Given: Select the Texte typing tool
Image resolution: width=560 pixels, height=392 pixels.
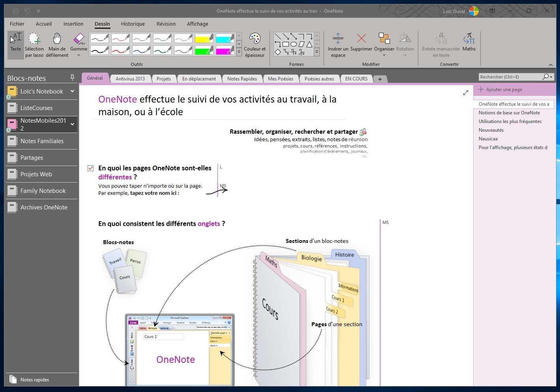Looking at the screenshot, I should [x=16, y=45].
